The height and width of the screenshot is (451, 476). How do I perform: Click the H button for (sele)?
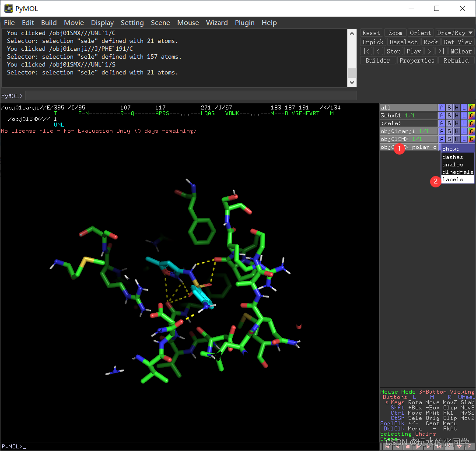pyautogui.click(x=457, y=123)
